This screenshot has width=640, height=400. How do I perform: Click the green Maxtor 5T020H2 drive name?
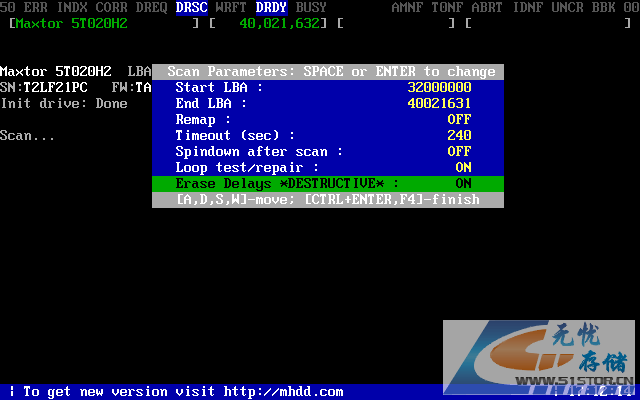point(72,24)
